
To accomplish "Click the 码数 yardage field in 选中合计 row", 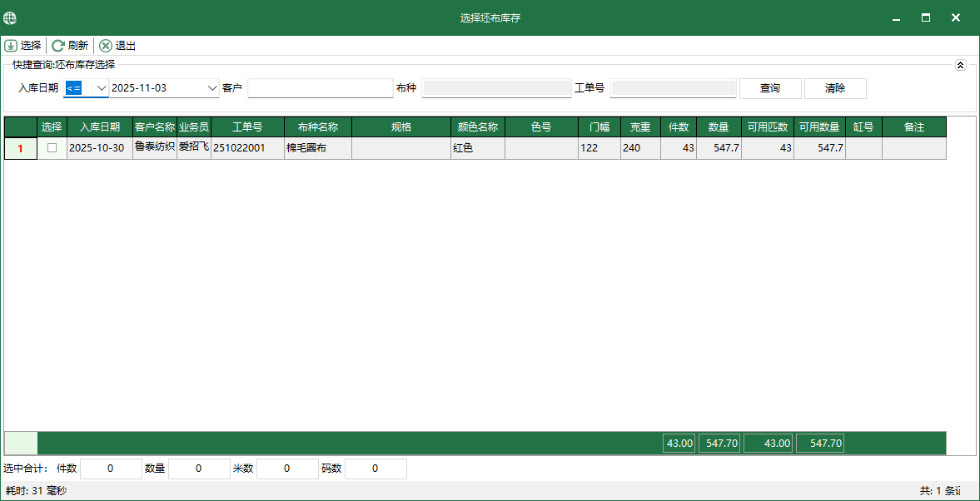I will pos(375,469).
